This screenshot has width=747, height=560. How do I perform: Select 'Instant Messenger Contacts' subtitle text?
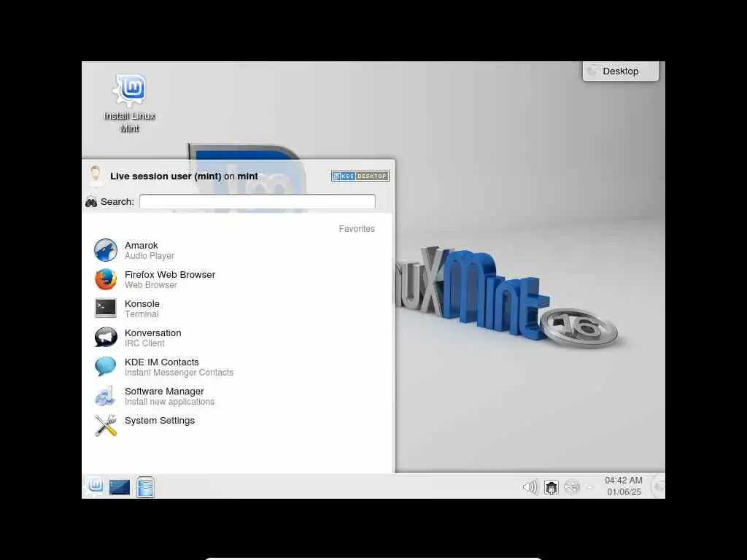point(179,373)
